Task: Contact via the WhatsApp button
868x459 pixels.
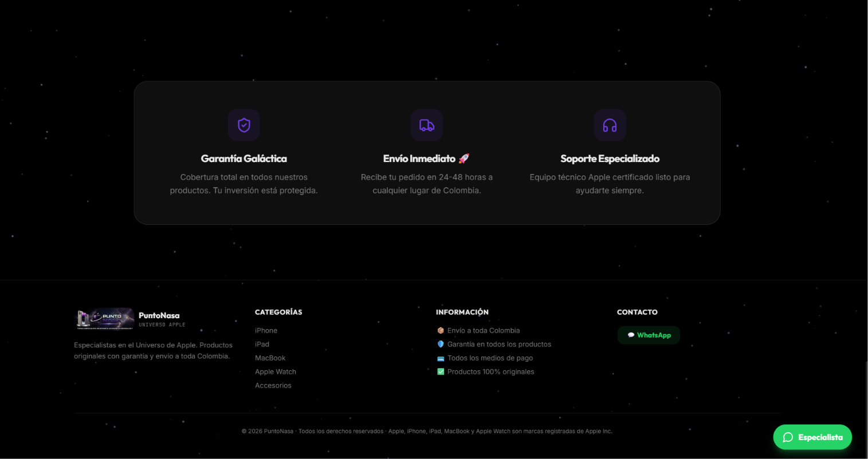Action: 649,335
